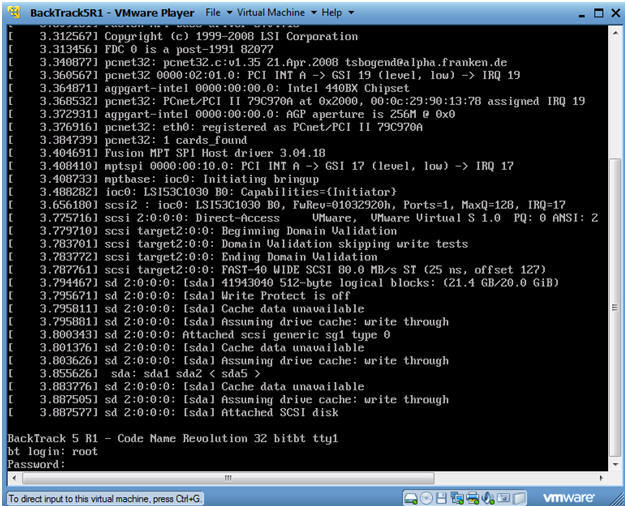Image resolution: width=625 pixels, height=506 pixels.
Task: Open the Help menu
Action: coord(332,13)
